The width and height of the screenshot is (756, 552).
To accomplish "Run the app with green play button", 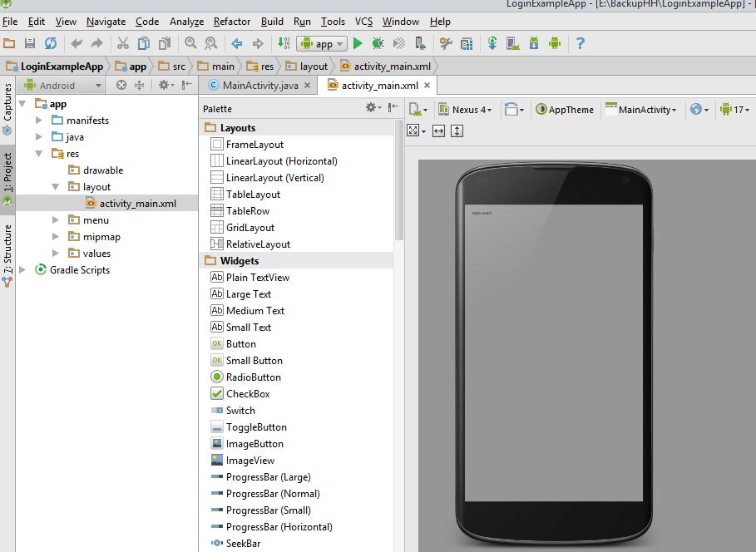I will [x=358, y=43].
